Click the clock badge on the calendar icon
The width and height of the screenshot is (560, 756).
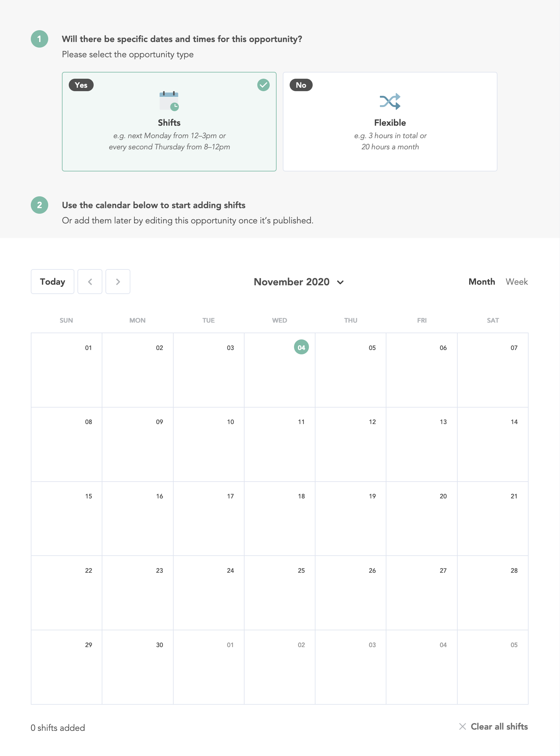[x=175, y=107]
